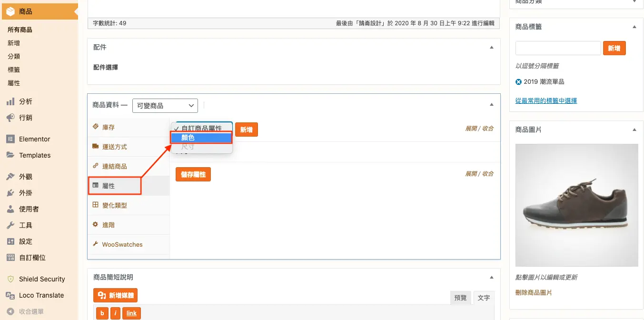Open the WooSwatches tab
Screen dimensions: 644x320
click(129, 244)
